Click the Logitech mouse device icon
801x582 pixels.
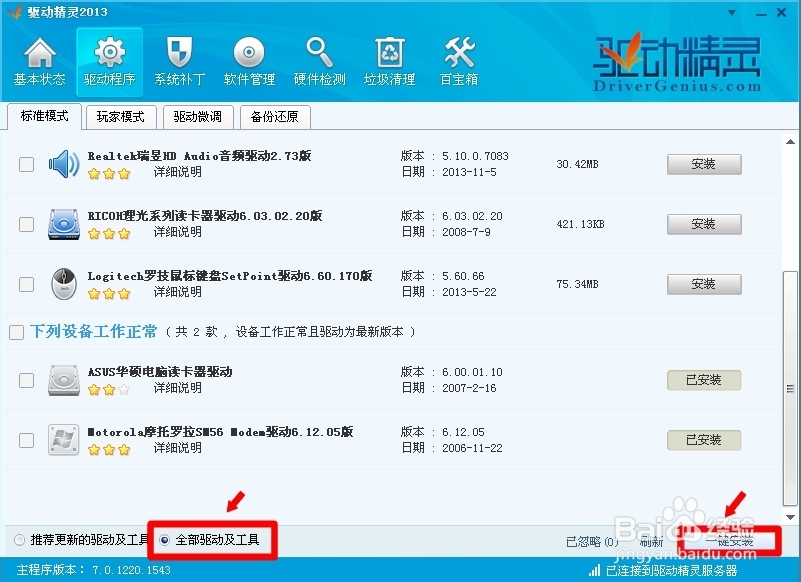click(x=64, y=284)
